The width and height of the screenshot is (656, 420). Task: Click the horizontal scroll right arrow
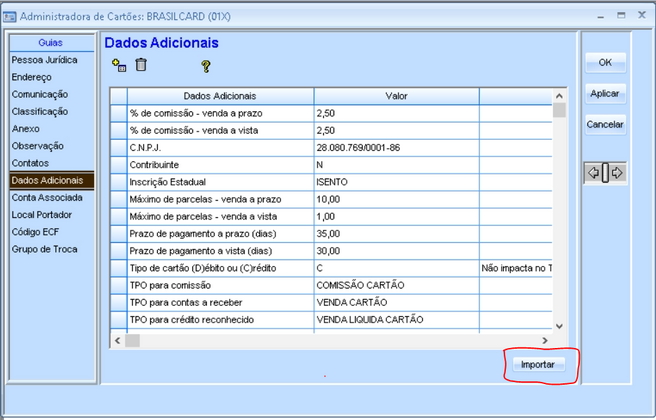(x=545, y=341)
